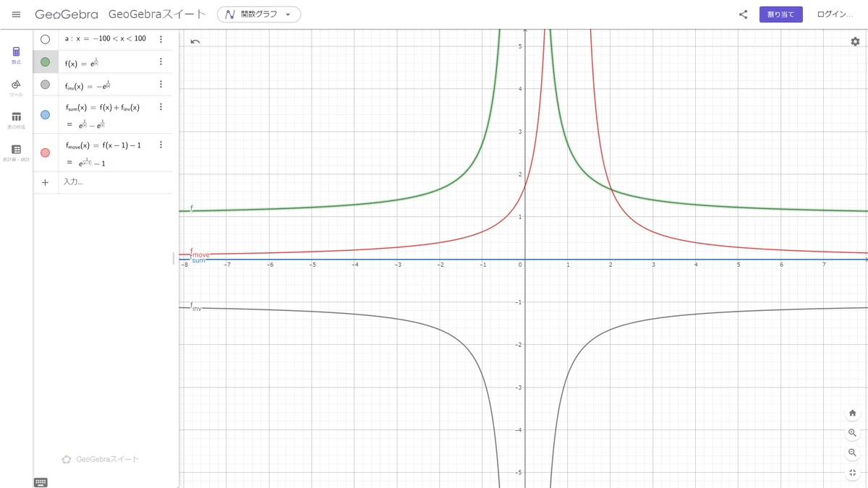
Task: Click the GeoGebraスイート title text
Action: point(156,14)
